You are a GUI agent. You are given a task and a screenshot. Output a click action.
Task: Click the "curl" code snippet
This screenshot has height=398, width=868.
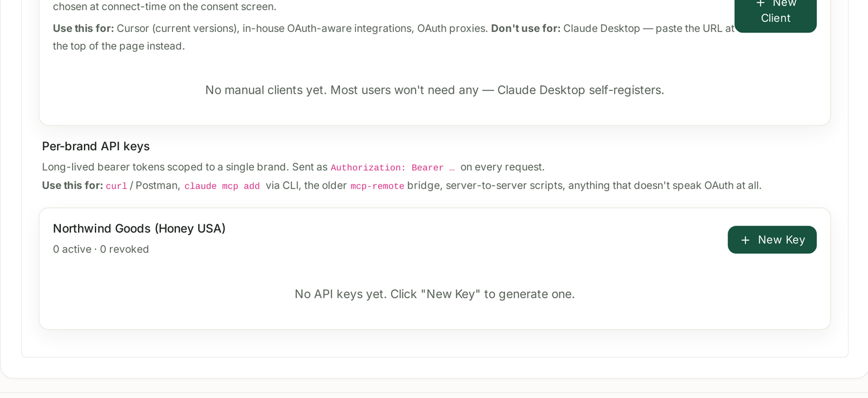pyautogui.click(x=116, y=187)
